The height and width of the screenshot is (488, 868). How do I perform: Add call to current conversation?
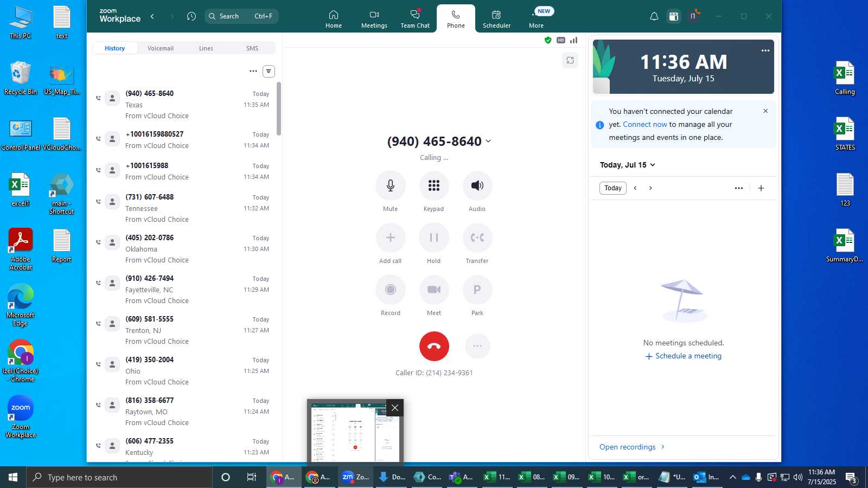(391, 238)
